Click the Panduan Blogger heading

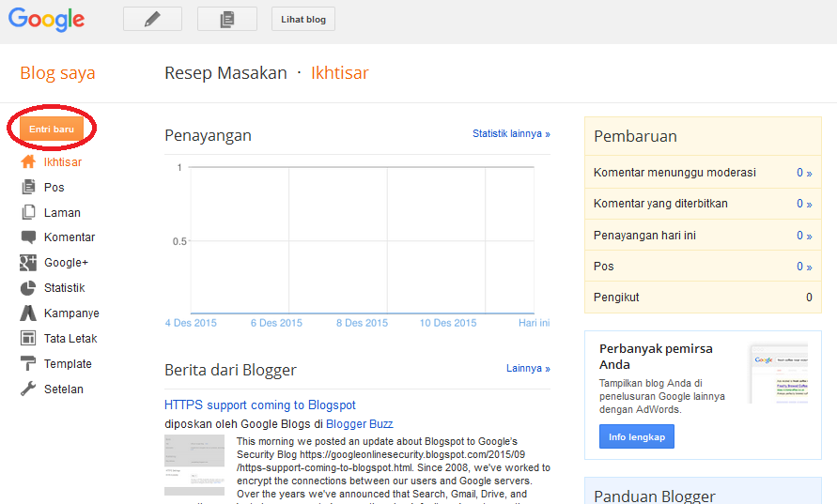tap(655, 496)
